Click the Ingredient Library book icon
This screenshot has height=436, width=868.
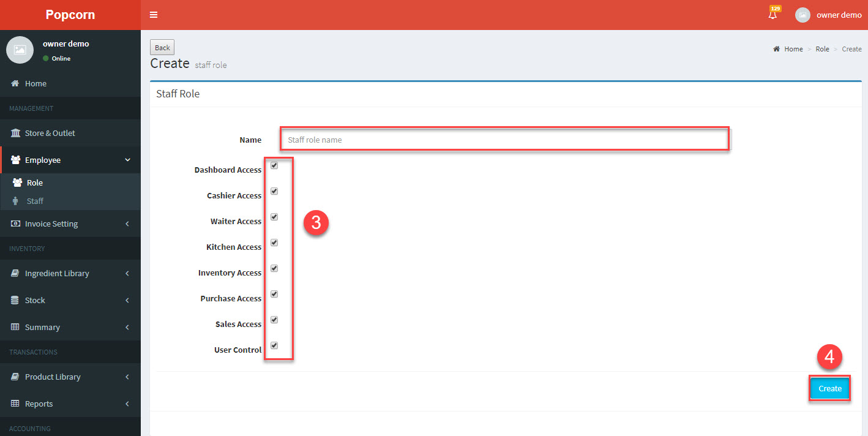click(15, 273)
